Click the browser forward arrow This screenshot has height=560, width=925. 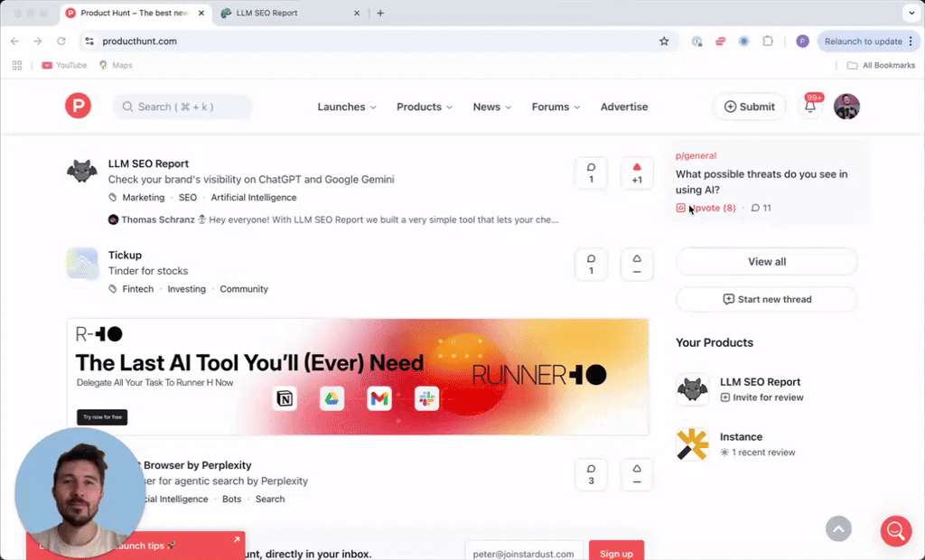pyautogui.click(x=38, y=42)
